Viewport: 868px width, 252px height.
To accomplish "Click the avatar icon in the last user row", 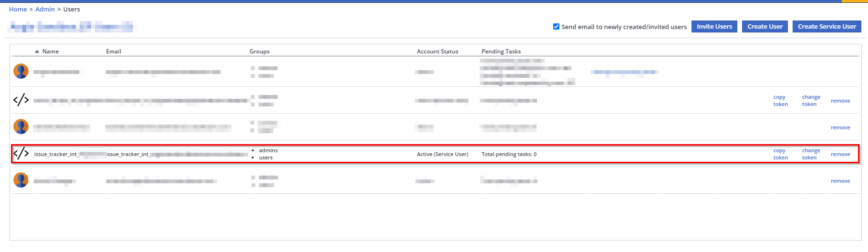I will (x=21, y=180).
